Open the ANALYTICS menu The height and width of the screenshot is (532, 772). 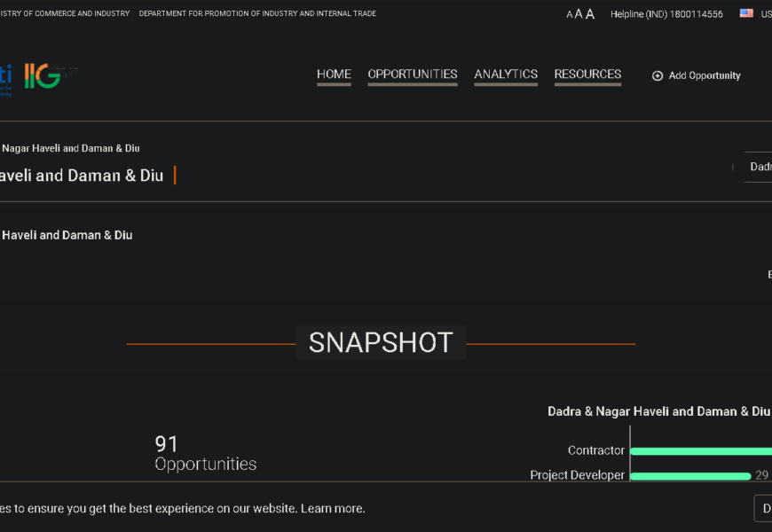tap(506, 74)
